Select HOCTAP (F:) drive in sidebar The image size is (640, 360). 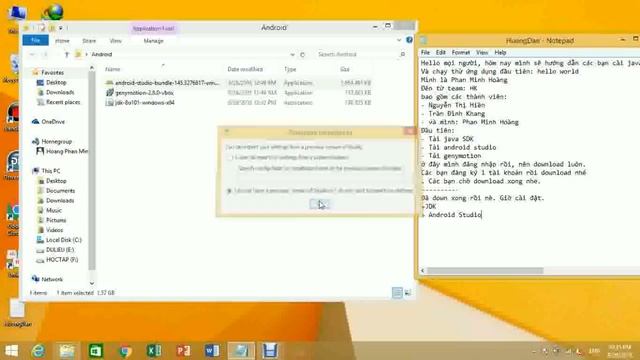pyautogui.click(x=62, y=259)
